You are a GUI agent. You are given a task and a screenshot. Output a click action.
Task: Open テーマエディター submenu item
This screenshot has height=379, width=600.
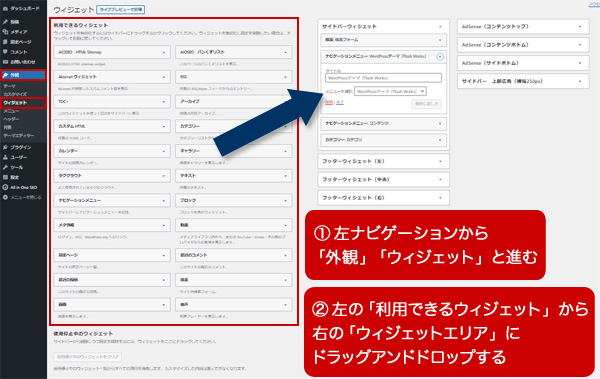click(x=19, y=136)
